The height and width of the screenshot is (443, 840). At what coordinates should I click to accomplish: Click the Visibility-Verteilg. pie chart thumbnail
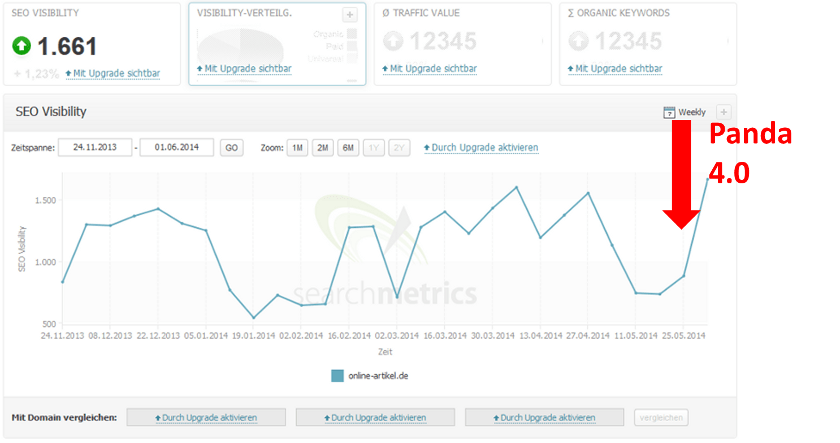(241, 46)
